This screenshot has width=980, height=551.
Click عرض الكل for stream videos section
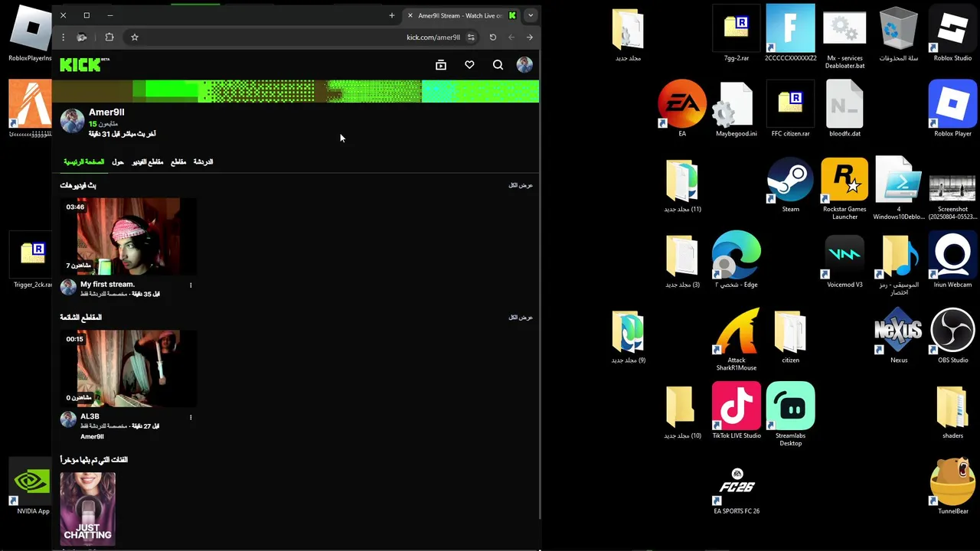point(521,185)
